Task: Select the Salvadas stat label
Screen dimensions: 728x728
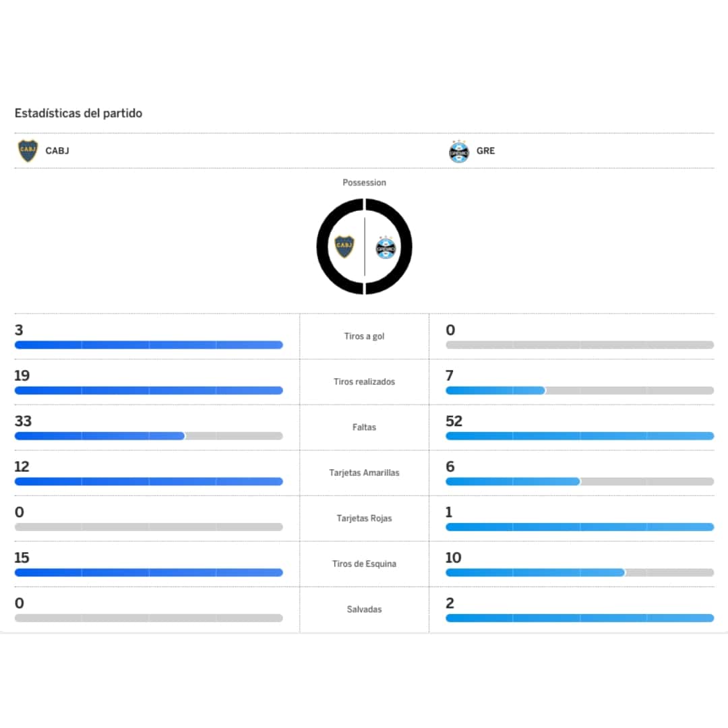Action: (364, 609)
